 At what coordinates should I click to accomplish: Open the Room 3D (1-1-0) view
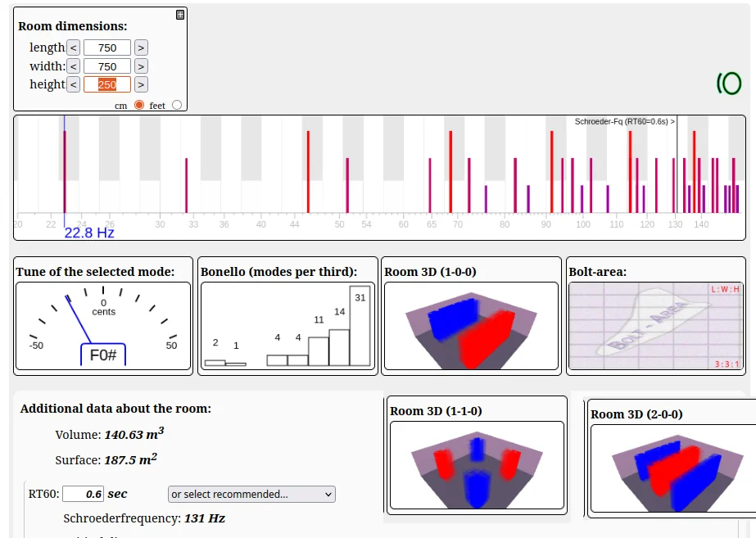tap(477, 465)
